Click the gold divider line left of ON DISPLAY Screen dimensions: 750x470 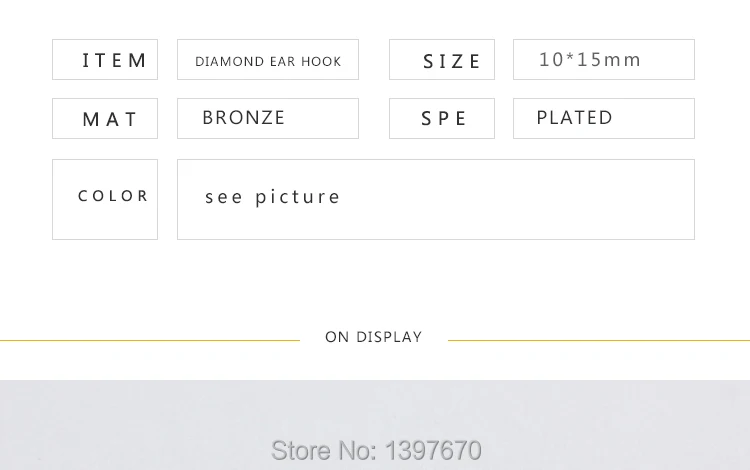[x=150, y=340]
